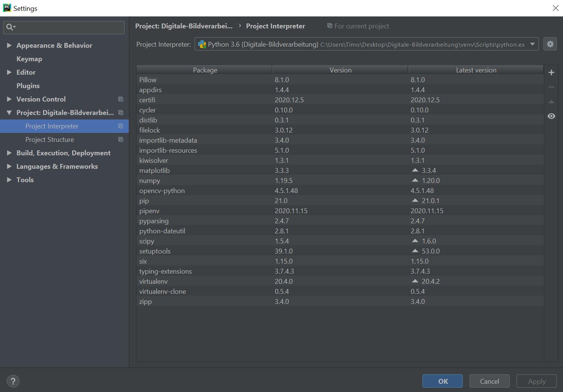Collapse the Project: Digitale-Bildverarbeitung section
Viewport: 563px width, 392px height.
click(x=9, y=113)
